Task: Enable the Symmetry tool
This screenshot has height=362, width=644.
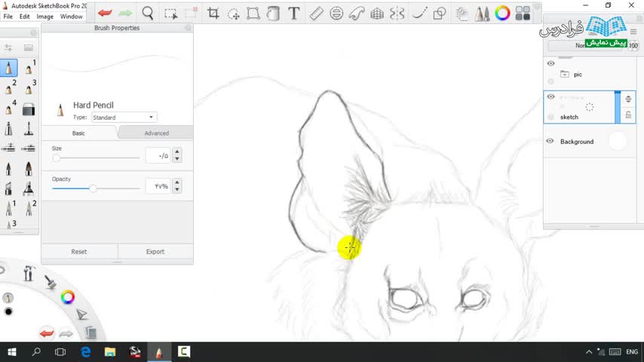Action: (397, 14)
